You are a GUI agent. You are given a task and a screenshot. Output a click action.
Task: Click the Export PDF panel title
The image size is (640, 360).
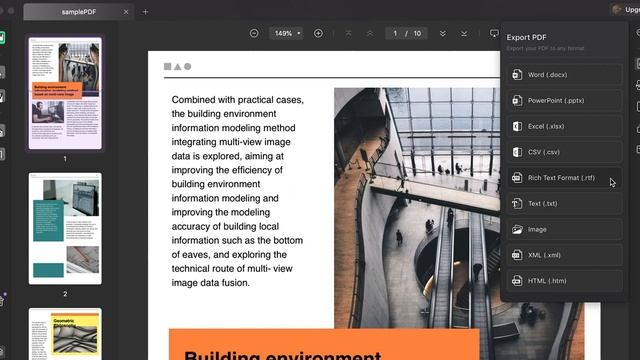click(x=526, y=37)
